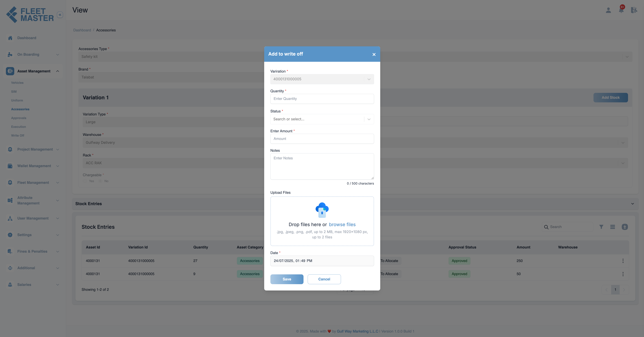Click the cloud upload icon
Viewport: 644px width, 337px height.
tap(322, 210)
